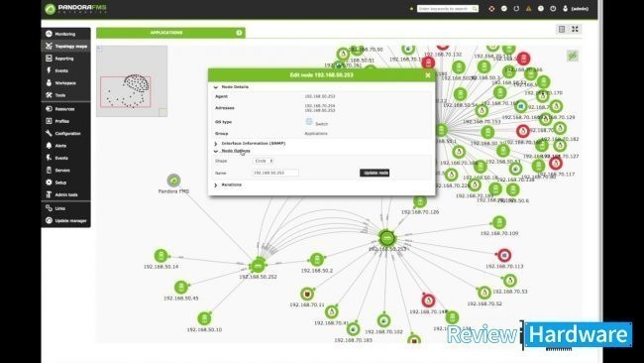The width and height of the screenshot is (644, 363).
Task: Close the Edit node dialog
Action: pos(428,75)
